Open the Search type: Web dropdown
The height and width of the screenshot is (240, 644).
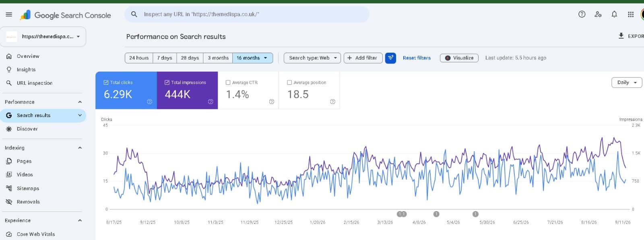[312, 58]
